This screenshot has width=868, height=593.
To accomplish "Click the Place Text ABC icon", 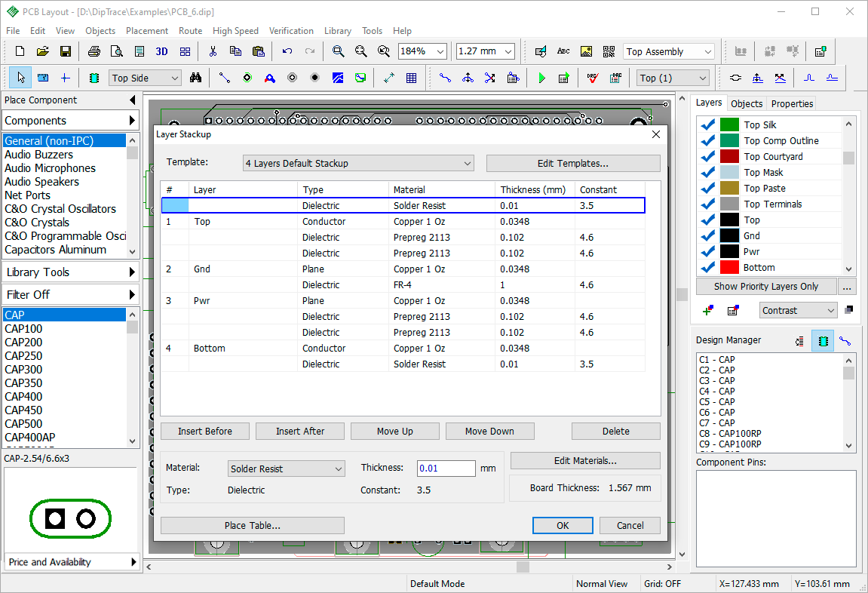I will [563, 51].
